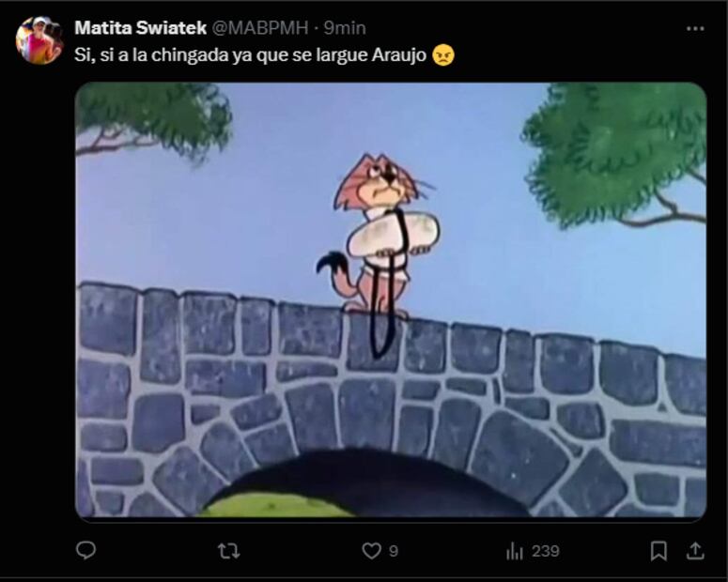This screenshot has width=728, height=582.
Task: Open tweet analytics via the bar chart icon
Action: click(515, 551)
